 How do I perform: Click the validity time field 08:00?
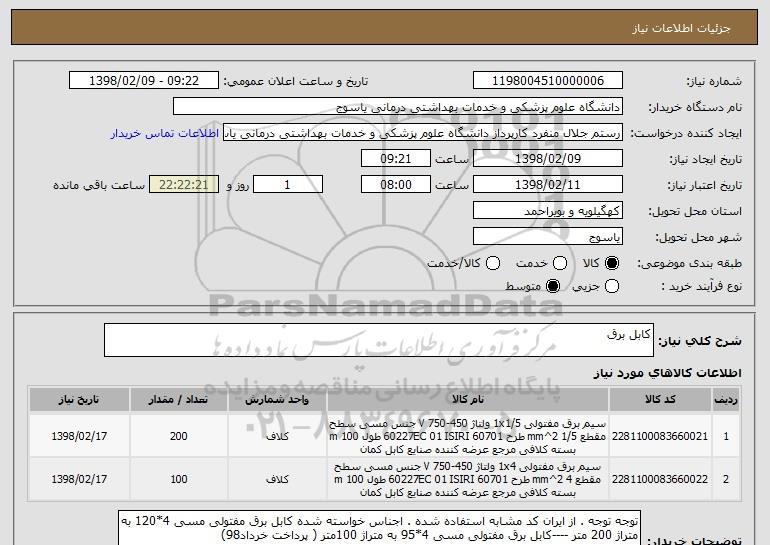[x=396, y=185]
